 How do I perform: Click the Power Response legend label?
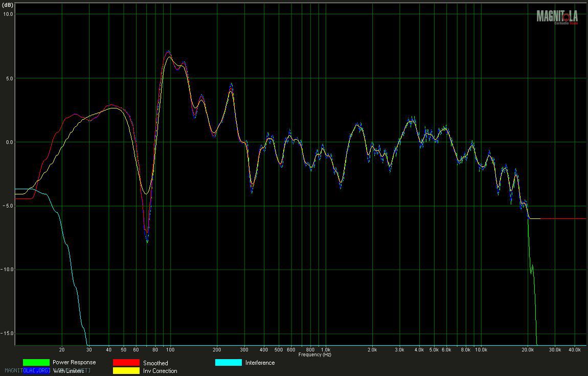[74, 363]
